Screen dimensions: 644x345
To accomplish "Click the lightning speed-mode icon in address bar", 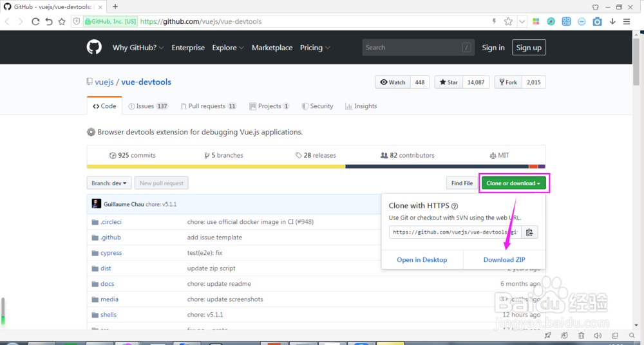I will coord(495,21).
